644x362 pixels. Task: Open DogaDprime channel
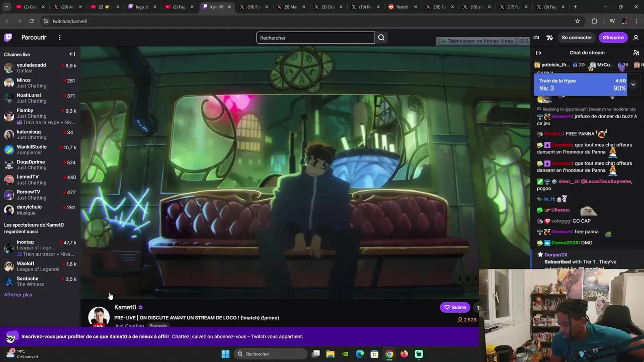click(x=40, y=164)
